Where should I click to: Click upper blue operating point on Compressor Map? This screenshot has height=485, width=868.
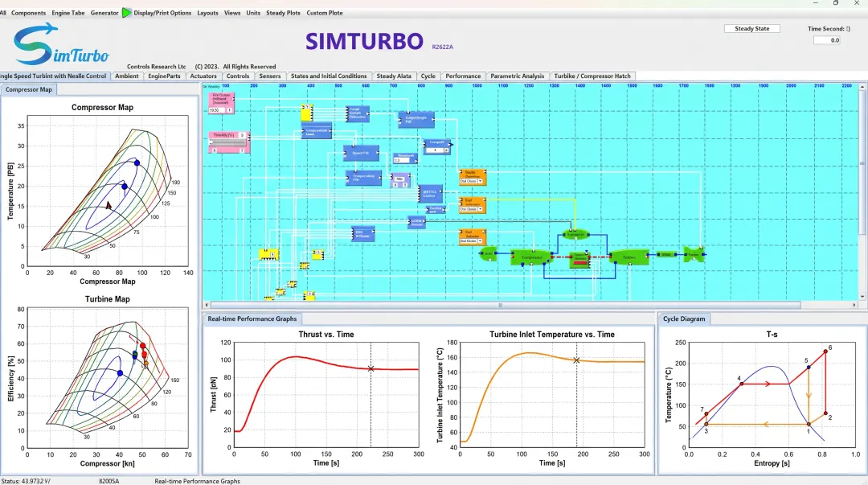[x=137, y=163]
